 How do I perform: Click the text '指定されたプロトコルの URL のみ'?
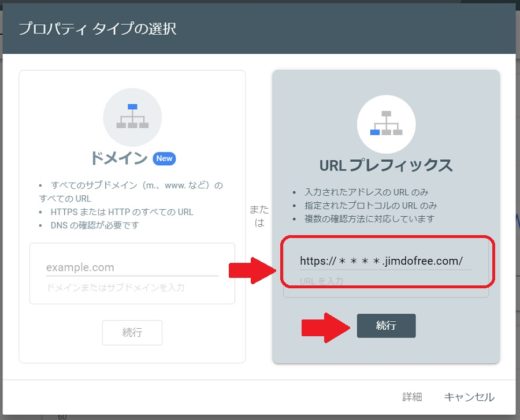[x=370, y=205]
